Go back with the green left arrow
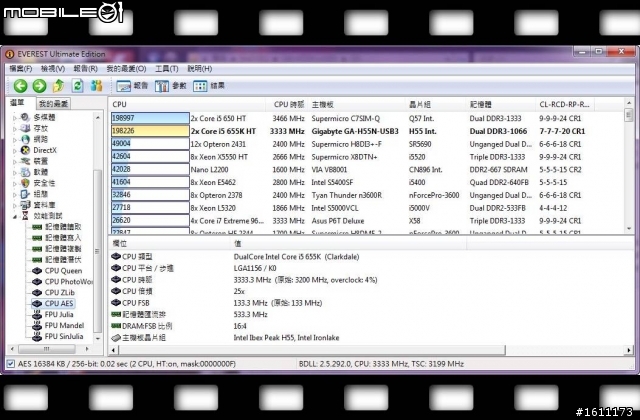The height and width of the screenshot is (420, 640). point(20,86)
